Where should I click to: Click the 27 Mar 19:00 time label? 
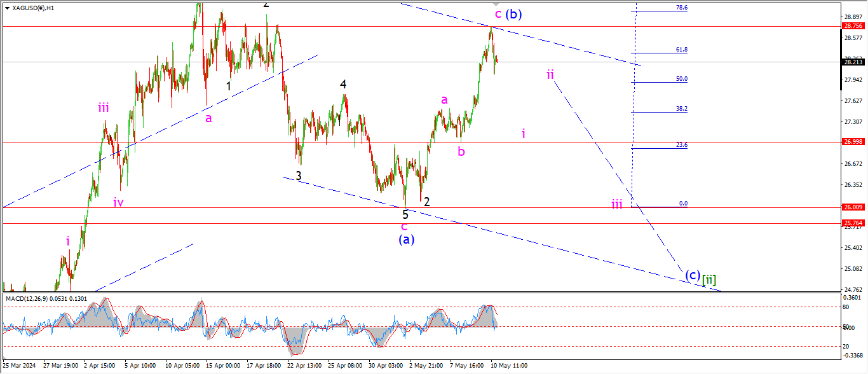point(61,366)
